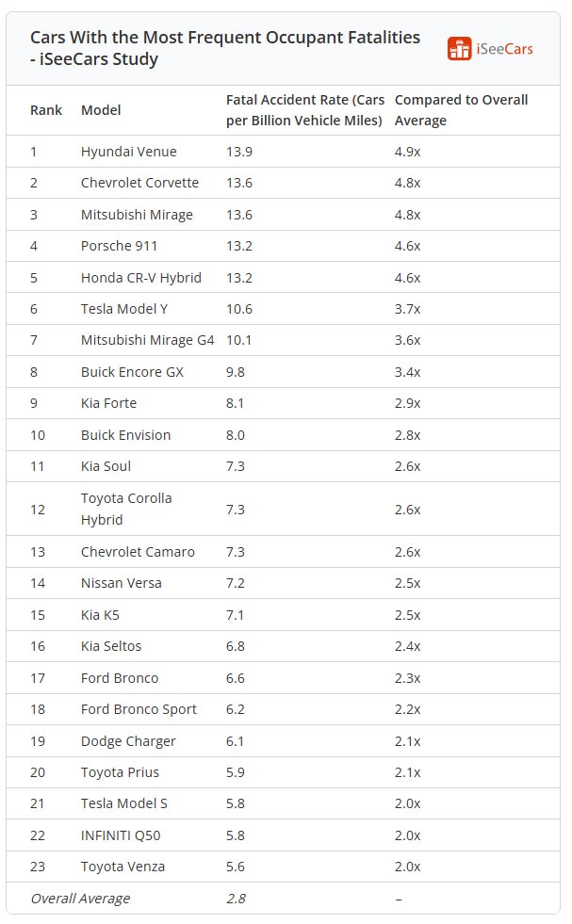This screenshot has height=924, width=572.
Task: Click the Compared to Overall Average header
Action: click(461, 110)
